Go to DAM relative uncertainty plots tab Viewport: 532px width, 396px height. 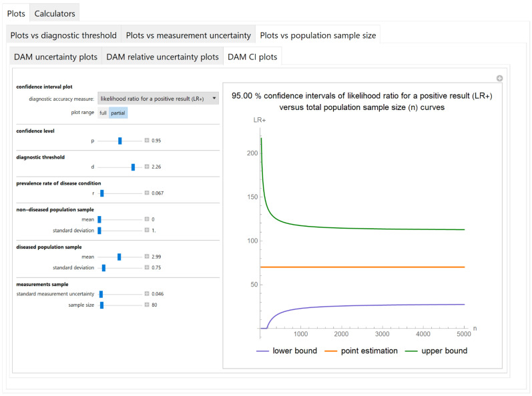162,57
